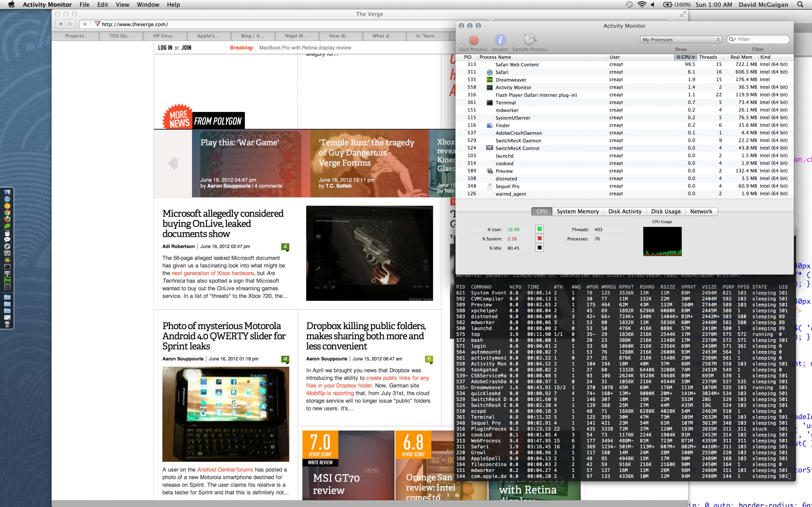The image size is (812, 507).
Task: Click previous arrow in Polygon carousel
Action: [x=173, y=163]
